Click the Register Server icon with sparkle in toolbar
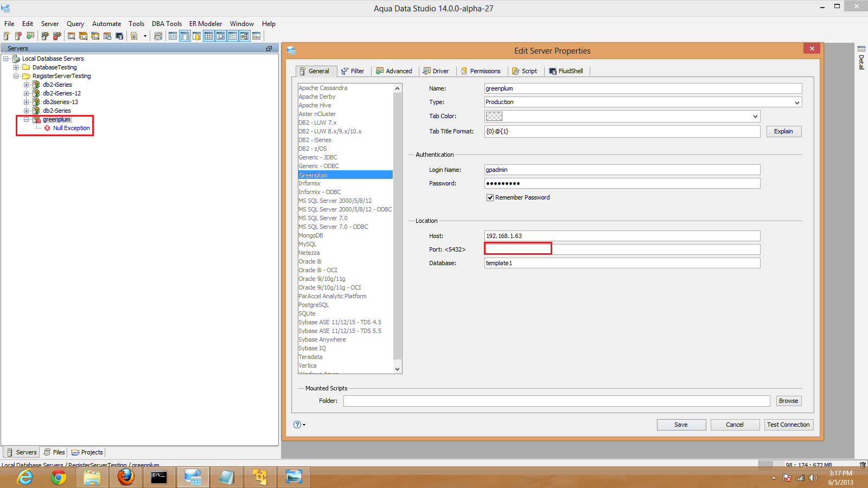The width and height of the screenshot is (868, 488). coord(7,36)
